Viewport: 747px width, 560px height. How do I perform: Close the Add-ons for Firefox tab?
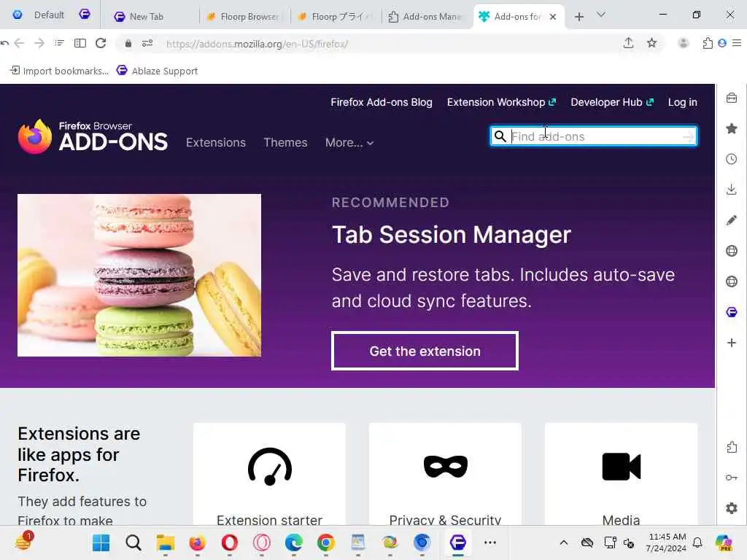(553, 17)
